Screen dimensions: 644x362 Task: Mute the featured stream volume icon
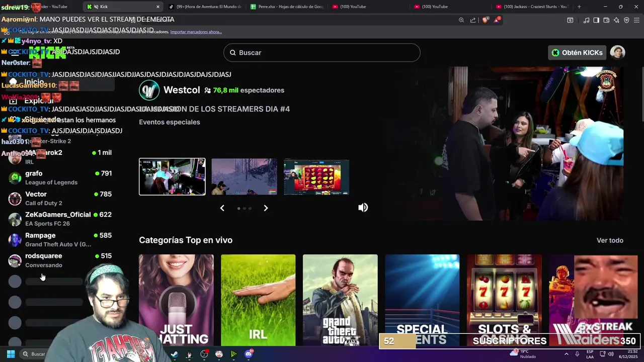click(x=363, y=208)
